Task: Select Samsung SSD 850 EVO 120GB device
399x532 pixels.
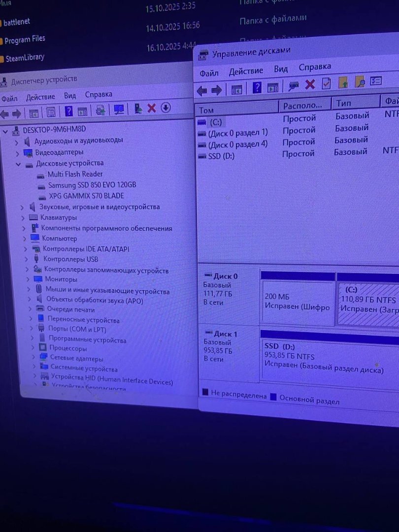Action: click(92, 185)
